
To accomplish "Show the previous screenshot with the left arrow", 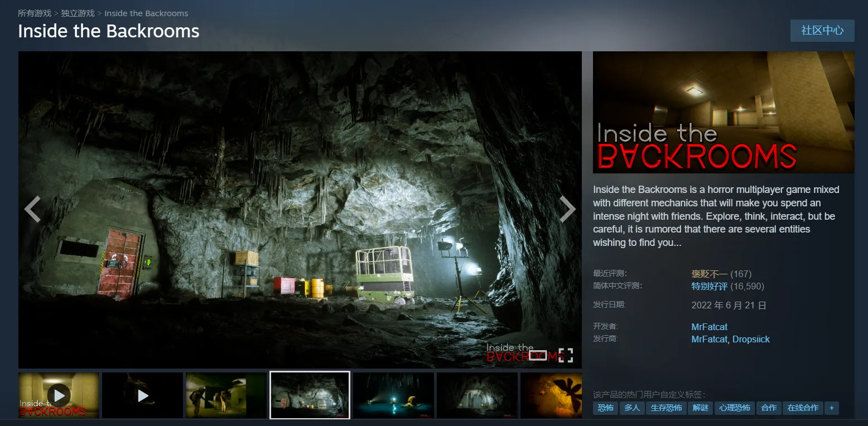I will click(x=32, y=210).
